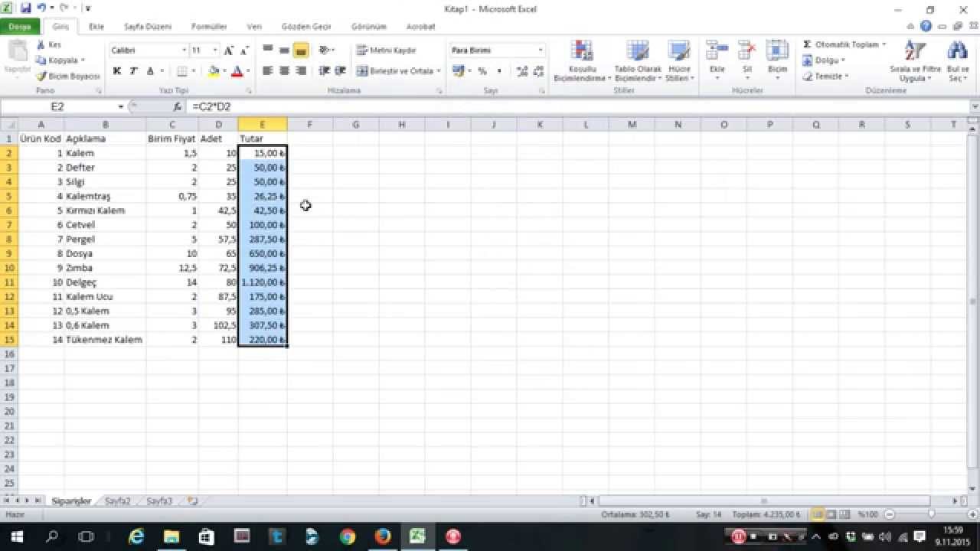
Task: Click the increase decimal icon
Action: click(523, 70)
